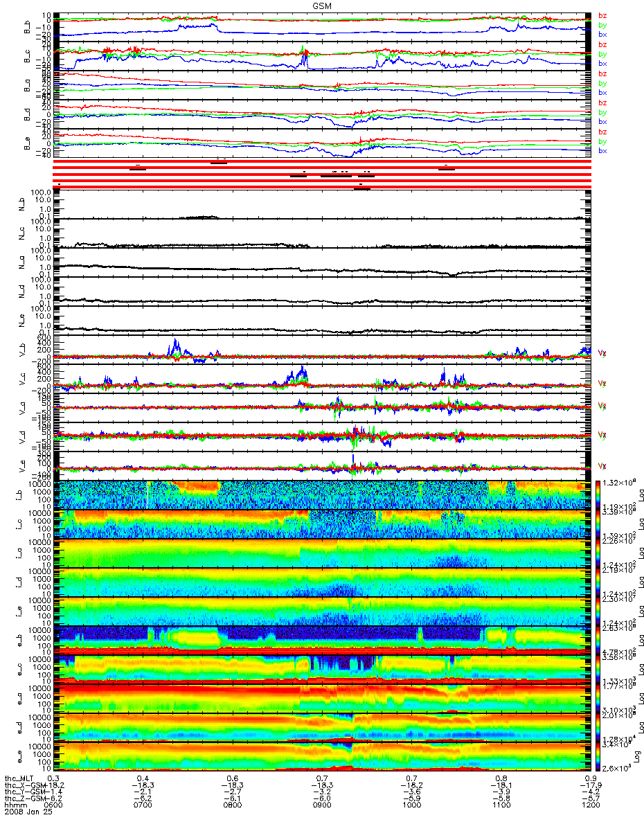Select the 1100 time tick label

[501, 805]
